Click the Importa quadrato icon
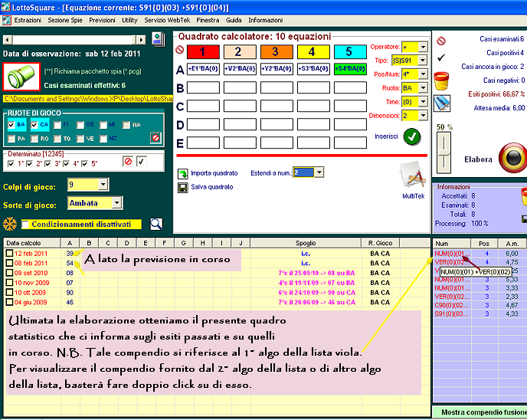 click(x=183, y=174)
